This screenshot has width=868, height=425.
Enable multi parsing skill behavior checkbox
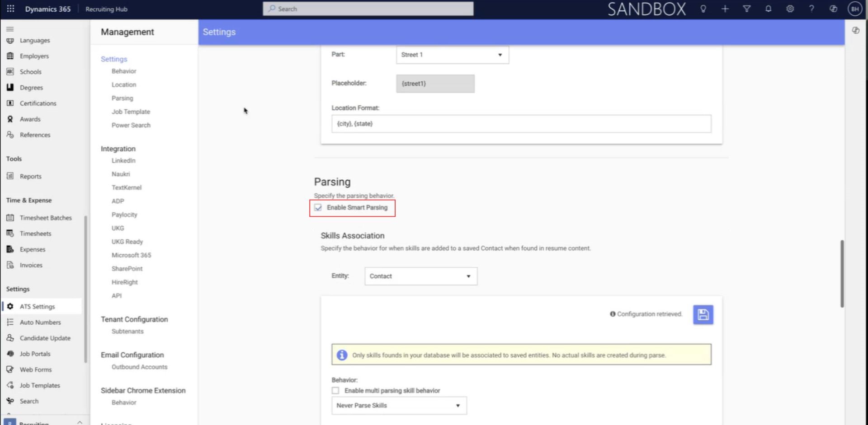click(x=335, y=391)
